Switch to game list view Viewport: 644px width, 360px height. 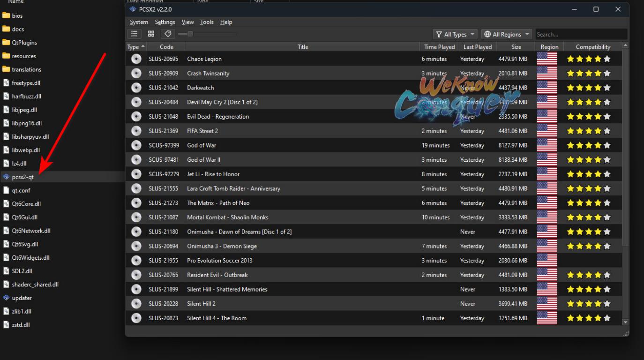[135, 34]
